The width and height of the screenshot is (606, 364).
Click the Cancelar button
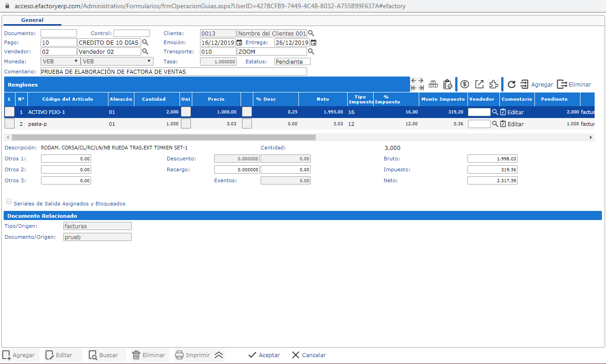coord(309,355)
